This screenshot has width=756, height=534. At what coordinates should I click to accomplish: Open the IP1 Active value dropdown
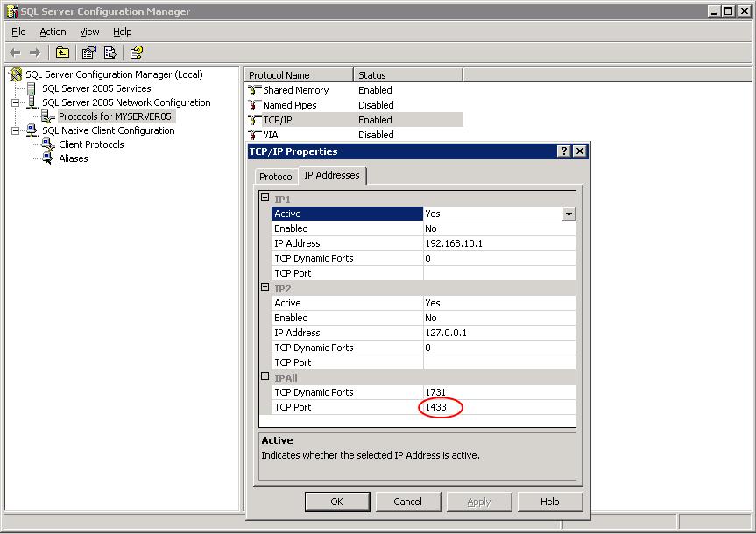569,214
